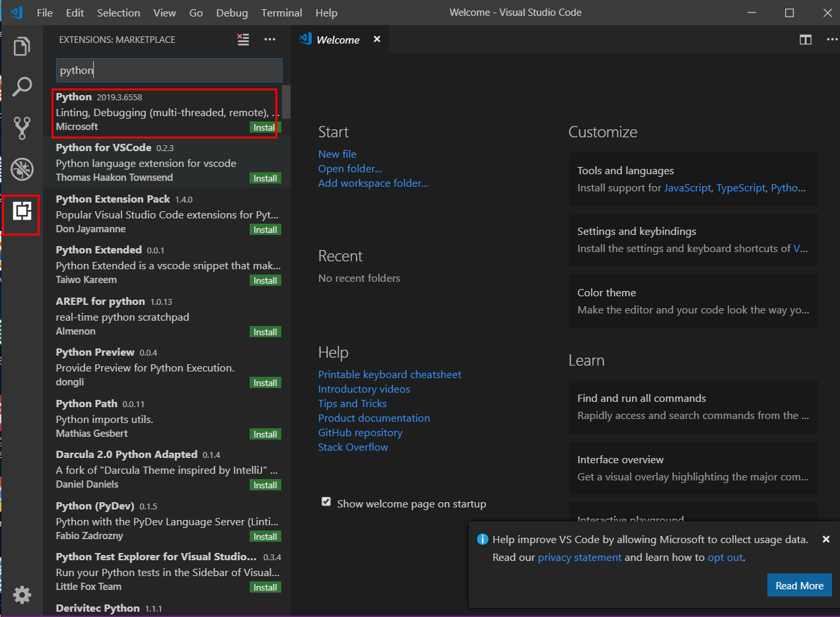
Task: Click the Open folder... link
Action: point(350,168)
